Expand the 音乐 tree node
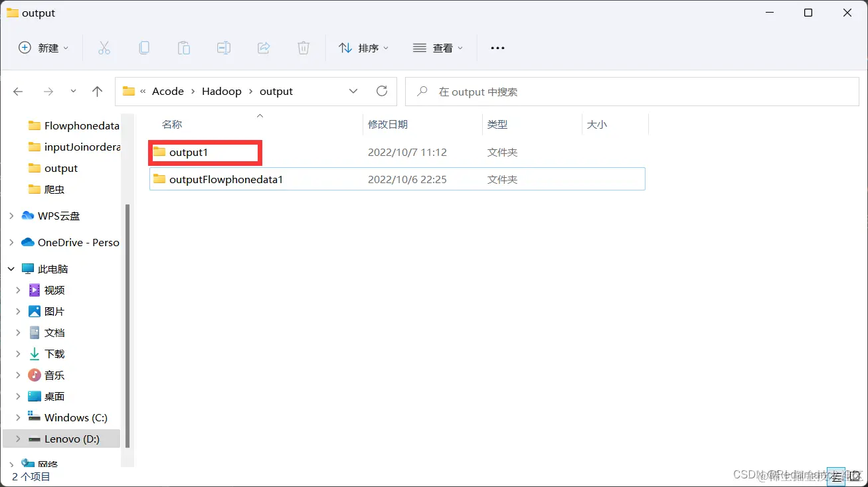Viewport: 868px width, 487px height. click(19, 376)
